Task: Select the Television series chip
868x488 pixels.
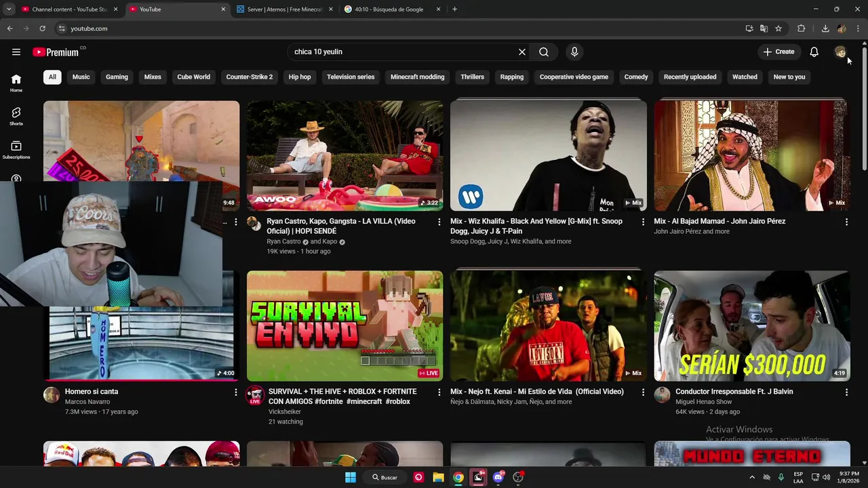Action: point(351,77)
